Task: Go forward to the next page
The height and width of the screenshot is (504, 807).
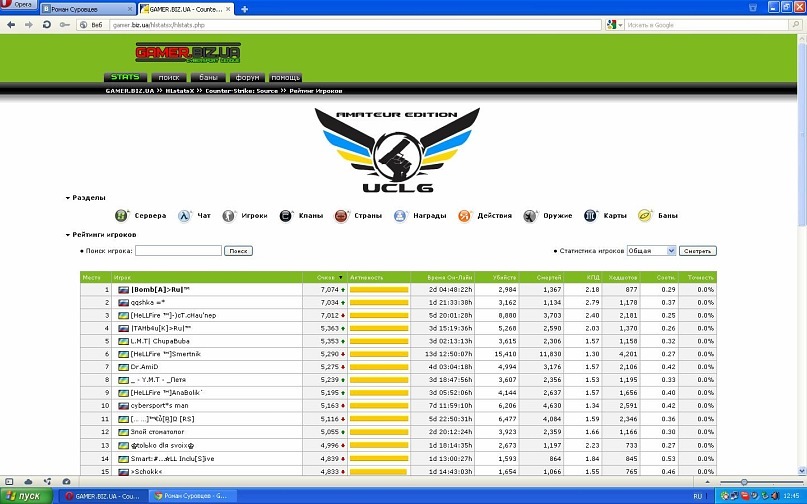Action: coord(29,25)
